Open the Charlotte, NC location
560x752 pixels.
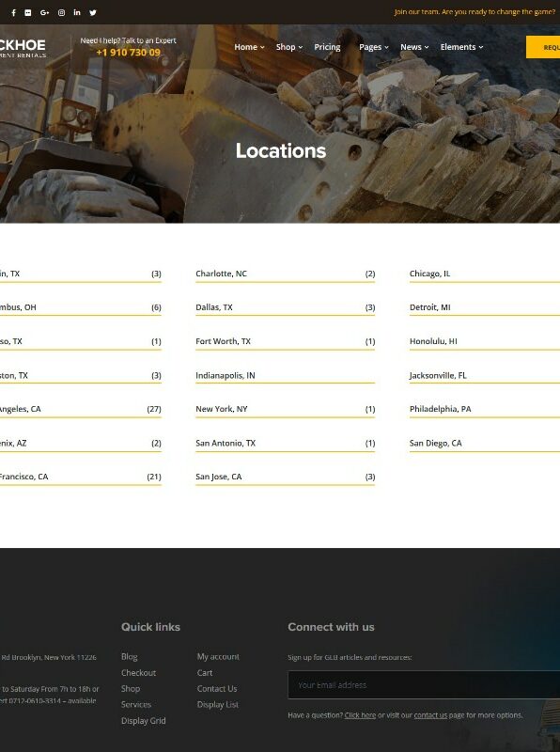285,274
